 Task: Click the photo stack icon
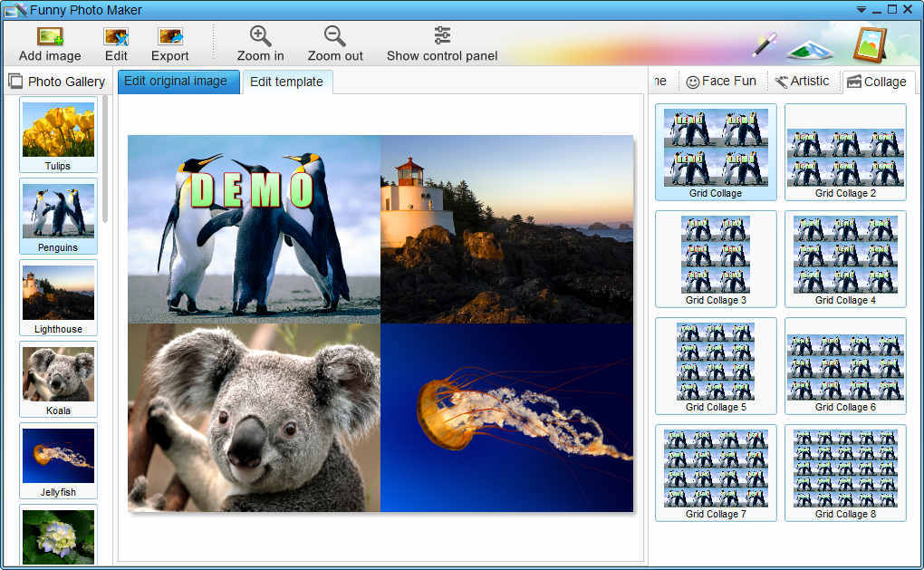[810, 49]
